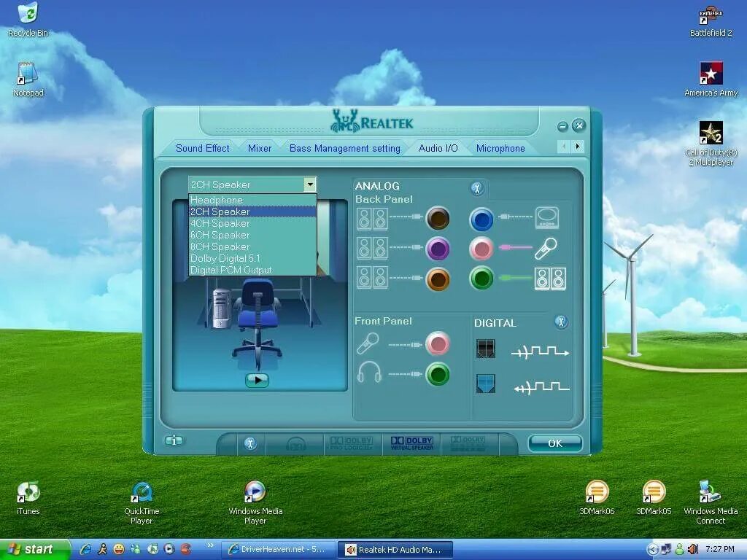Select the QuickTime Player desktop shortcut
747x560 pixels.
coord(142,503)
